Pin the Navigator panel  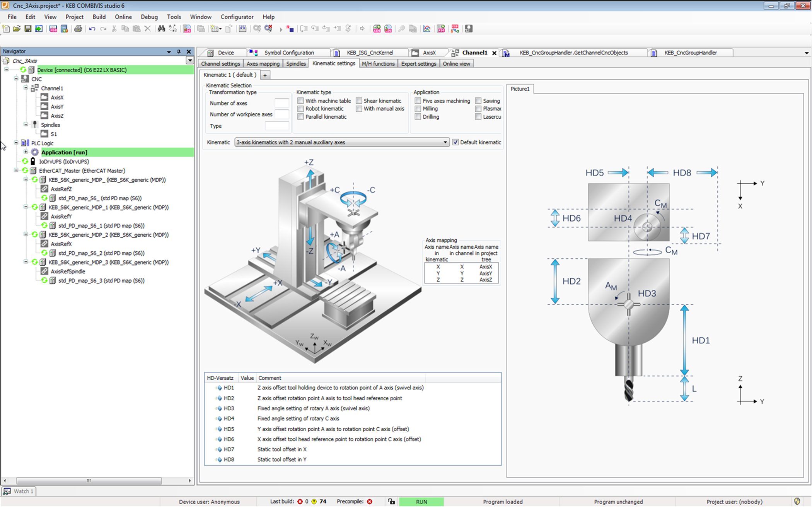pos(179,51)
